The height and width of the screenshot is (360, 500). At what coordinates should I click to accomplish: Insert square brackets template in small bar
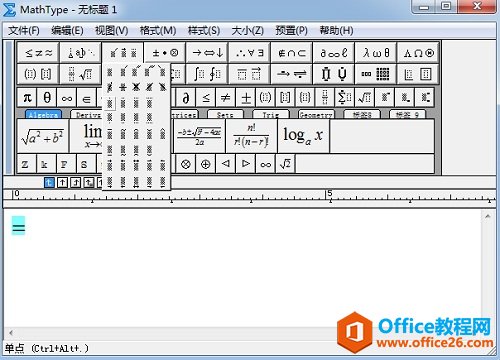(x=285, y=98)
